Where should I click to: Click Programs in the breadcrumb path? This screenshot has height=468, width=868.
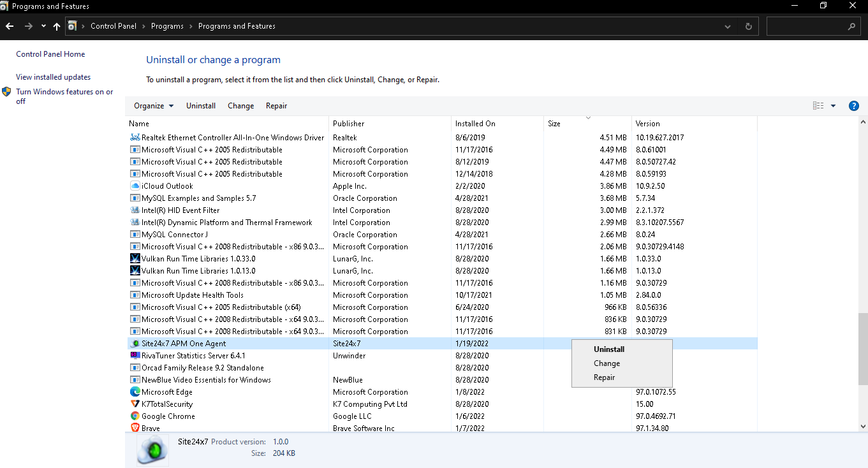point(167,26)
